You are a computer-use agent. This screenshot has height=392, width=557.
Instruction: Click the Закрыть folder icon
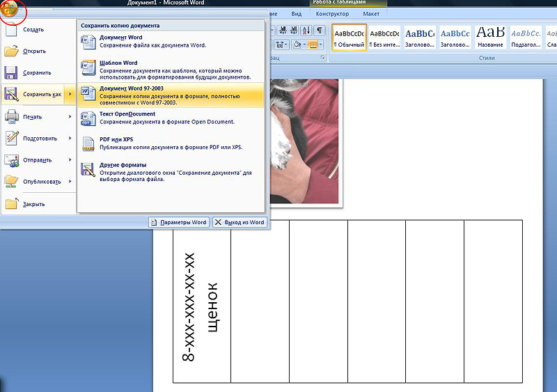point(11,204)
